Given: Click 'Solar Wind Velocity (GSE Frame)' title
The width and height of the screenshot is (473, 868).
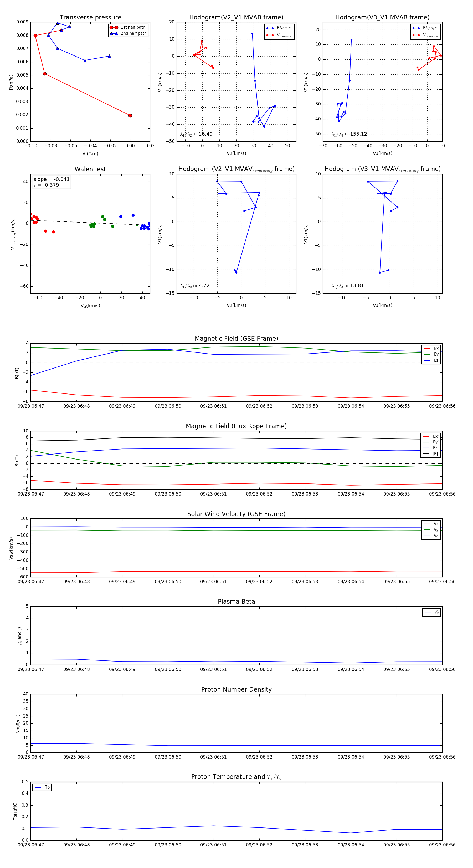Looking at the screenshot, I should point(236,514).
